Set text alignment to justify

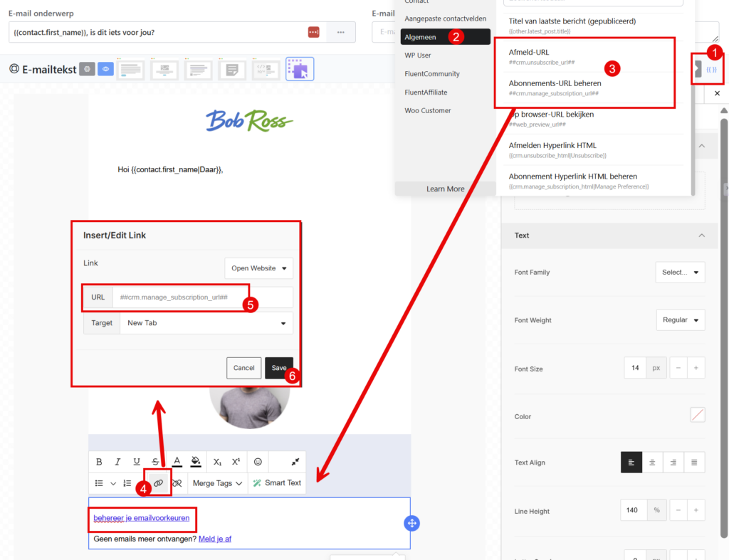tap(694, 463)
